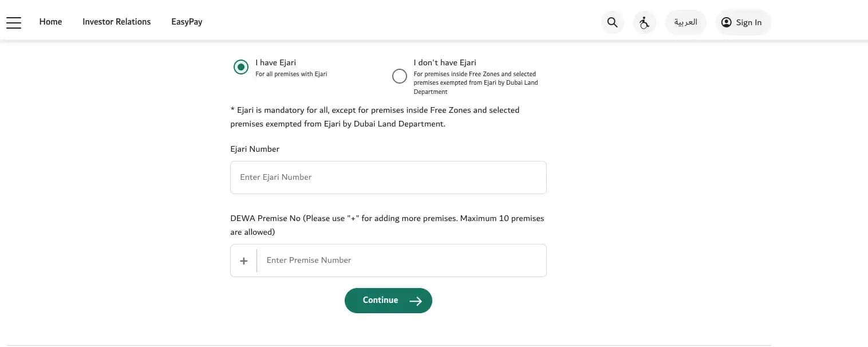
Task: Select the 'I have Ejari' radio button
Action: (x=240, y=66)
